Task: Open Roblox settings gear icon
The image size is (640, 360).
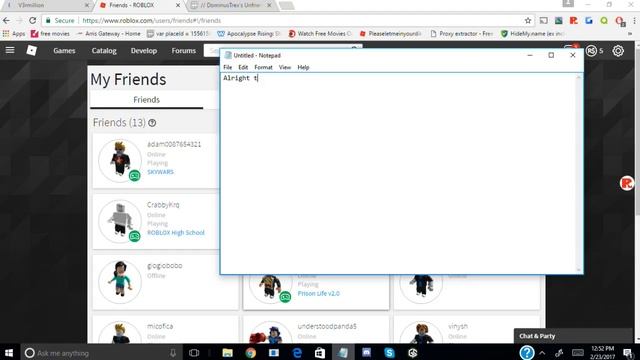Action: [618, 51]
